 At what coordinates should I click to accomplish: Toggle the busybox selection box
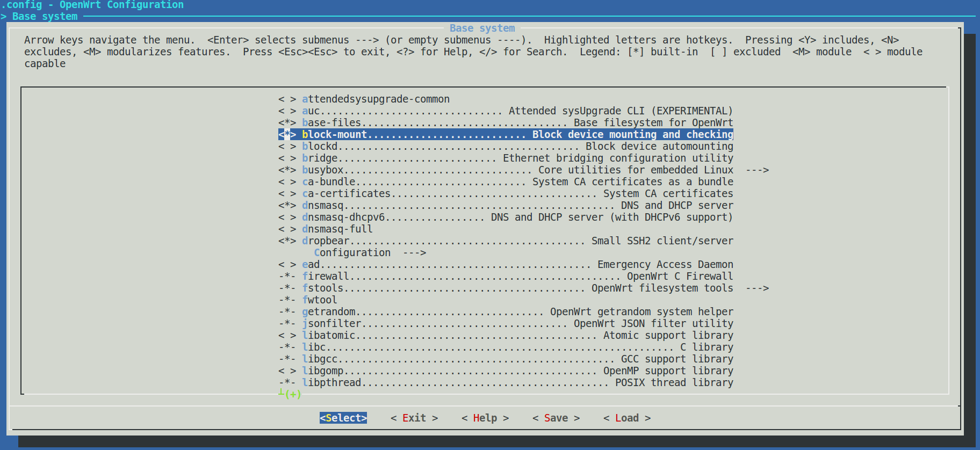pos(287,170)
